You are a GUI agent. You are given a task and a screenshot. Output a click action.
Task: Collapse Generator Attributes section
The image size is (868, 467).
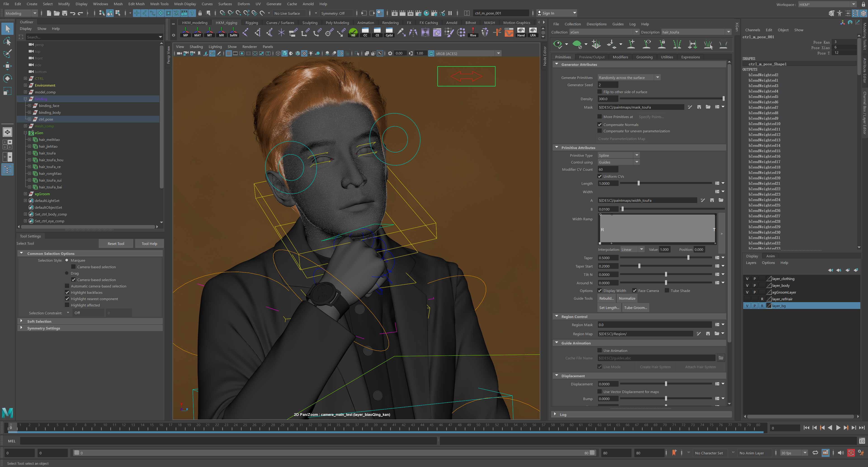point(557,64)
